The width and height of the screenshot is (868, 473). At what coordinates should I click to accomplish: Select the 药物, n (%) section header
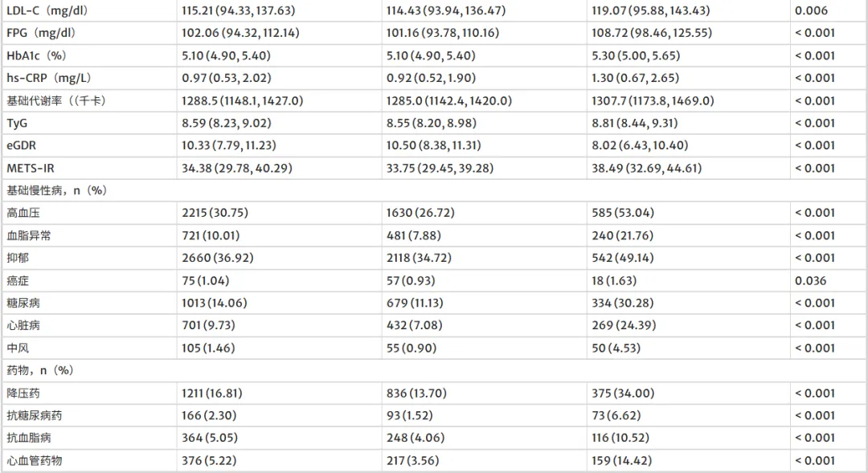point(40,370)
